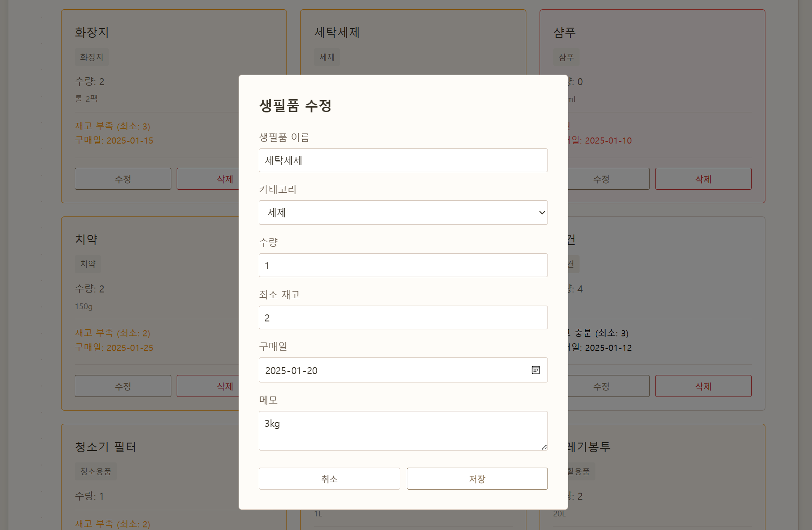The image size is (812, 530).
Task: Click the 메모 textarea resize handle
Action: pos(544,447)
